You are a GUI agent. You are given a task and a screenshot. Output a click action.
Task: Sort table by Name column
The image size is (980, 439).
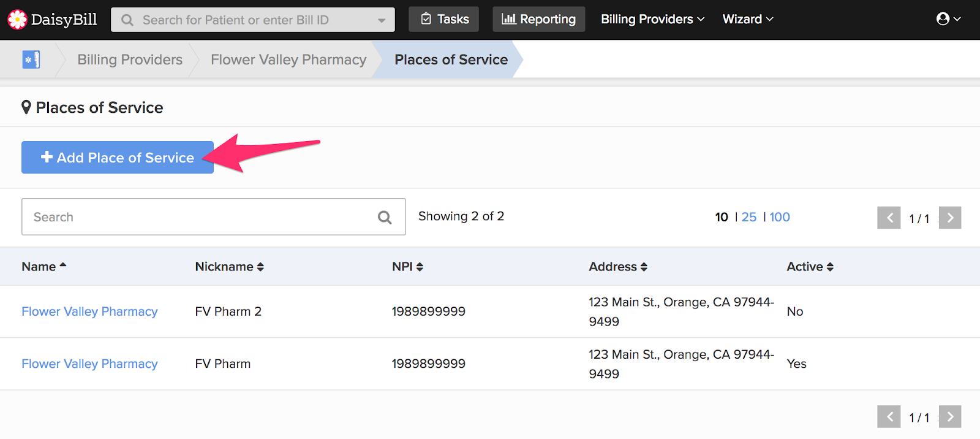(44, 267)
